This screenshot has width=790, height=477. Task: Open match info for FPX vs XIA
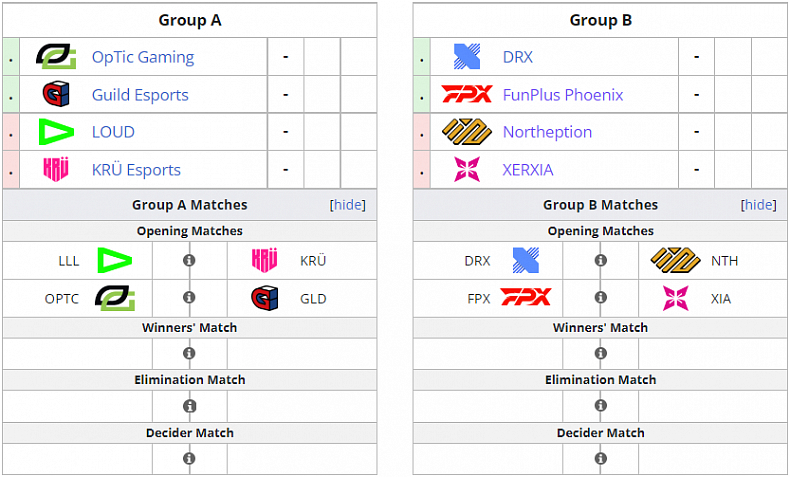pos(600,298)
